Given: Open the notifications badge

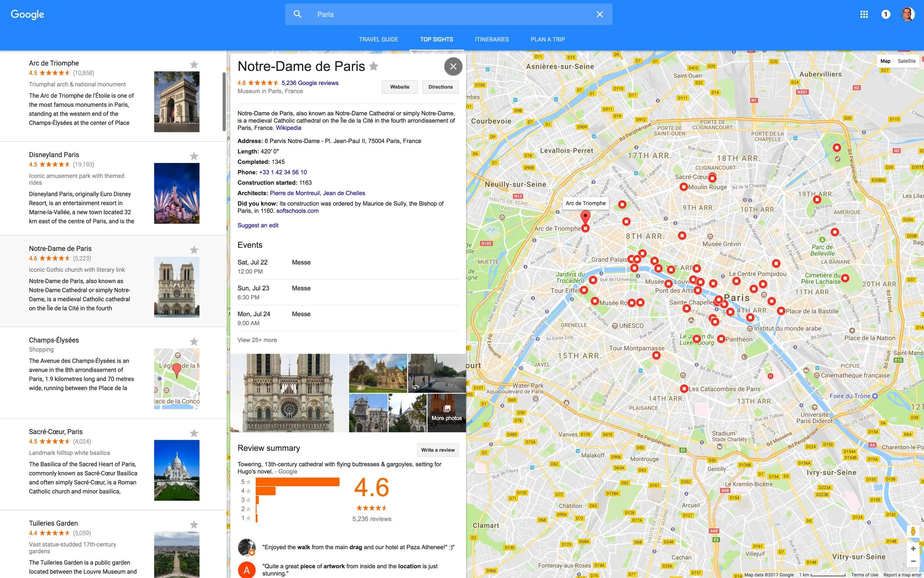Looking at the screenshot, I should 886,14.
